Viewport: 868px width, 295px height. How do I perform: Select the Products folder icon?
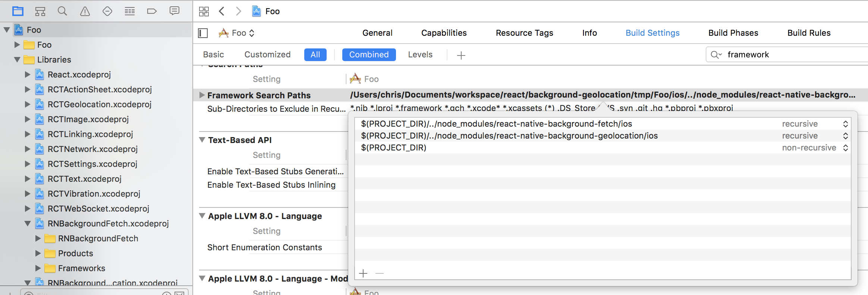click(x=50, y=253)
